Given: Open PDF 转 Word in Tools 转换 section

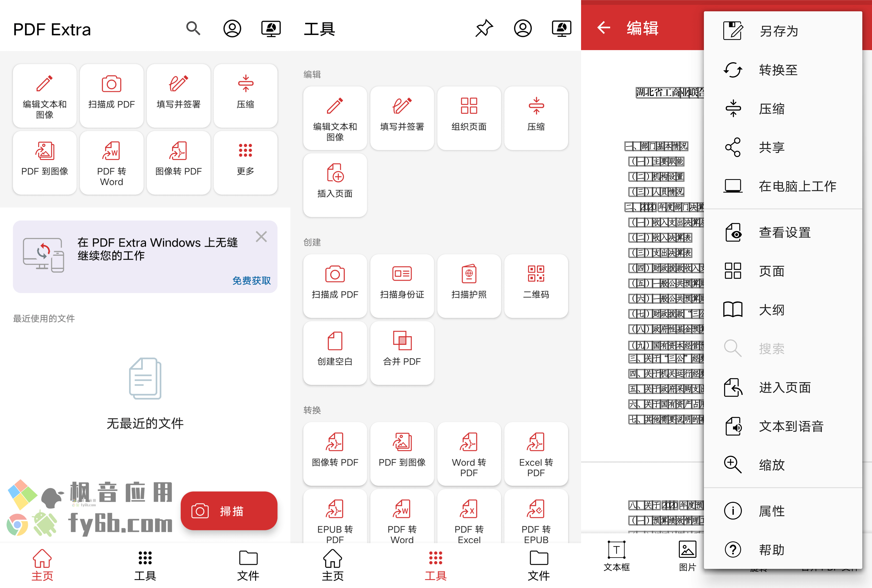Looking at the screenshot, I should tap(402, 517).
